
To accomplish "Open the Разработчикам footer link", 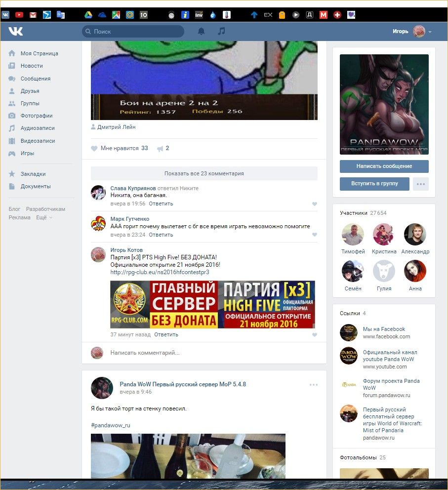I will (45, 209).
